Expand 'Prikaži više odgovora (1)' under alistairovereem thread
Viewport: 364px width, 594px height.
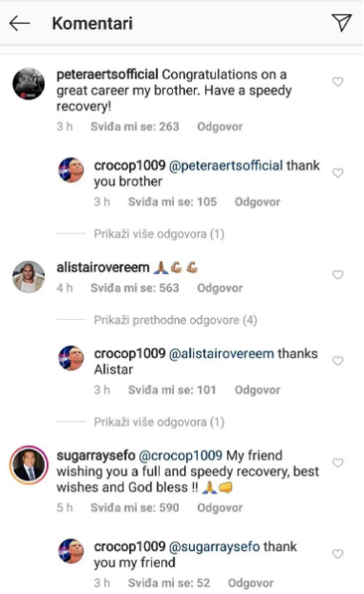point(159,422)
